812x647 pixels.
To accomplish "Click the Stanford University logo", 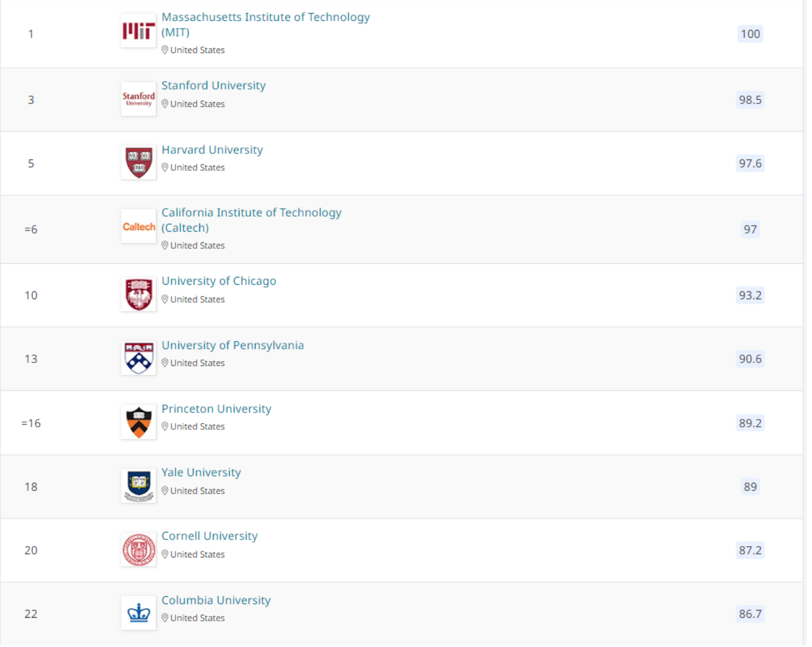I will tap(139, 99).
